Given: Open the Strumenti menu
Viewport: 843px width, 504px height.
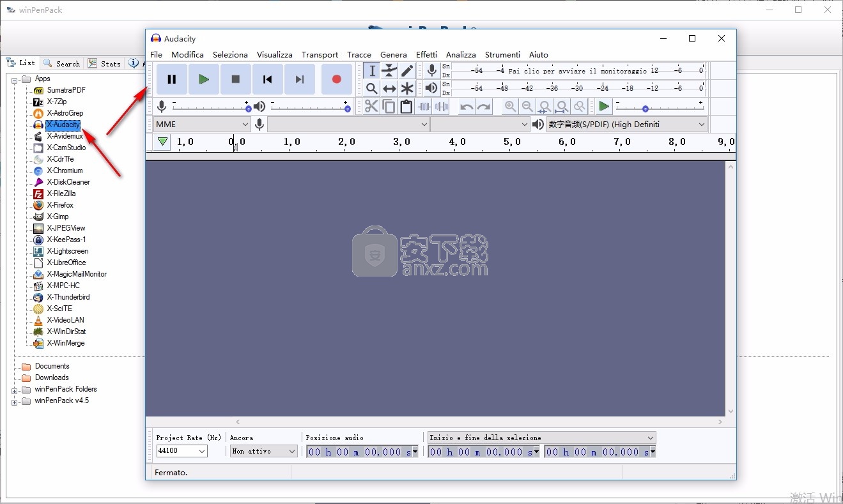Looking at the screenshot, I should pos(502,54).
